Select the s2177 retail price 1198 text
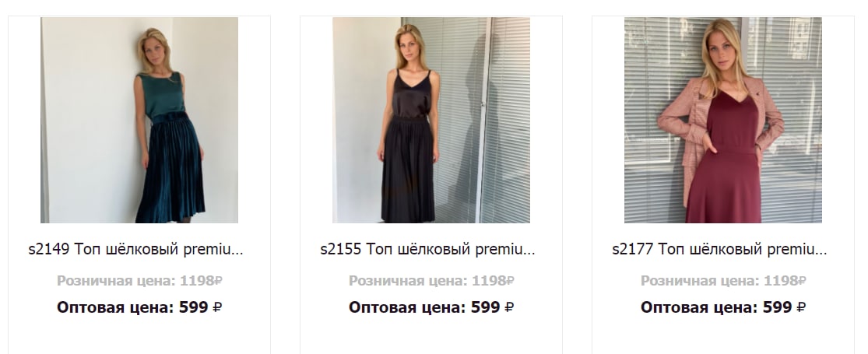 tap(723, 281)
